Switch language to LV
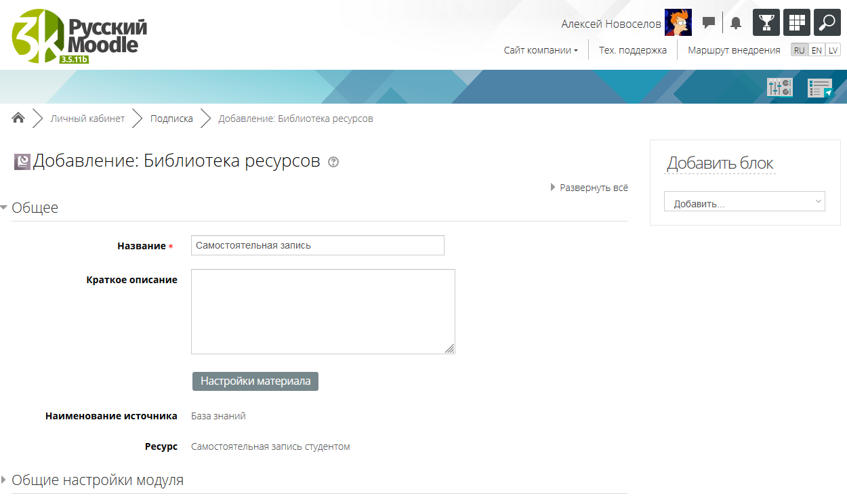This screenshot has width=847, height=504. pos(833,50)
